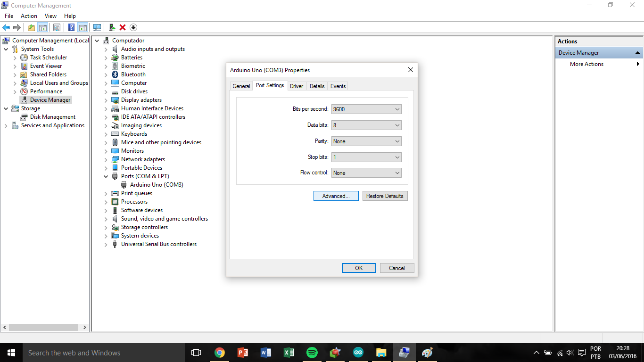Open the Action Center notification icon
The image size is (644, 362).
(x=581, y=353)
